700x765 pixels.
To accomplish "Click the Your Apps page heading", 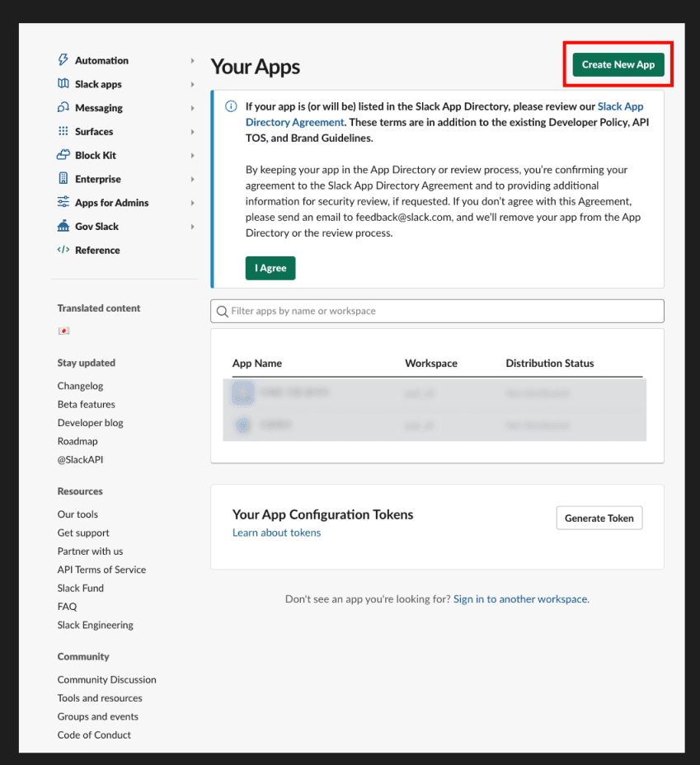I will [255, 67].
